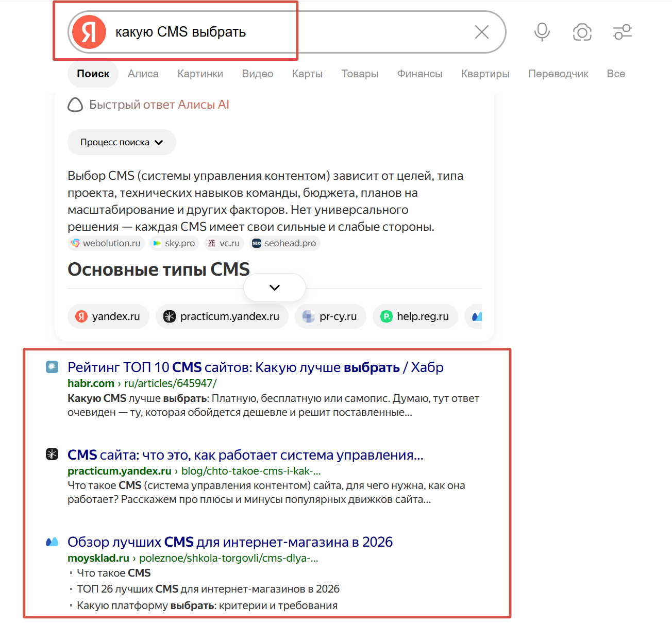Start voice search with the microphone icon
The width and height of the screenshot is (672, 624).
[x=542, y=32]
